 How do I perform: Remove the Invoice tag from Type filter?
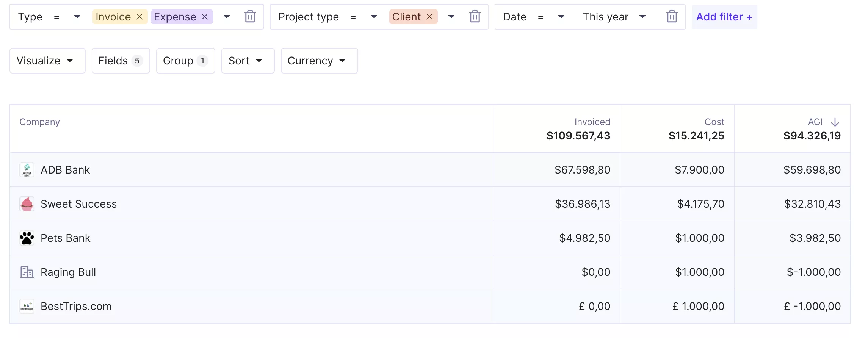tap(139, 17)
